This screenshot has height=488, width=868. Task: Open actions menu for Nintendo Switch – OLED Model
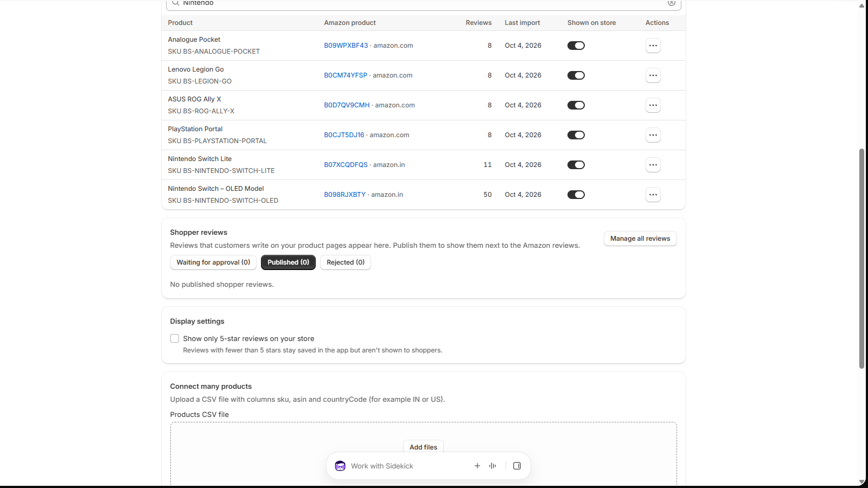653,195
